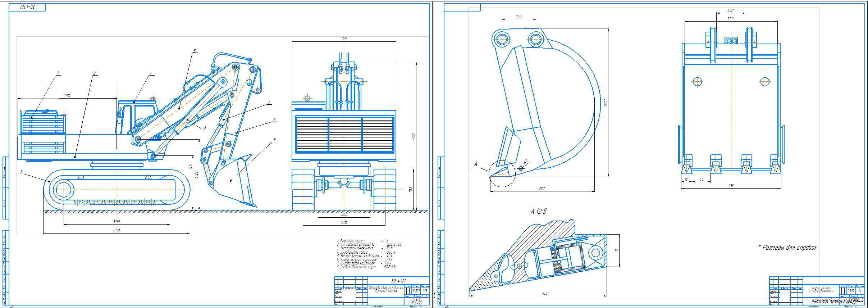This screenshot has width=868, height=308.
Task: Click callout number 3 beside the track
Action: tap(21, 172)
